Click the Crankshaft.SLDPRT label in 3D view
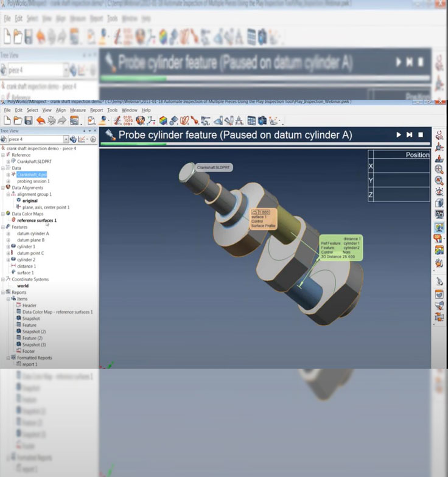This screenshot has width=448, height=477. coord(213,167)
